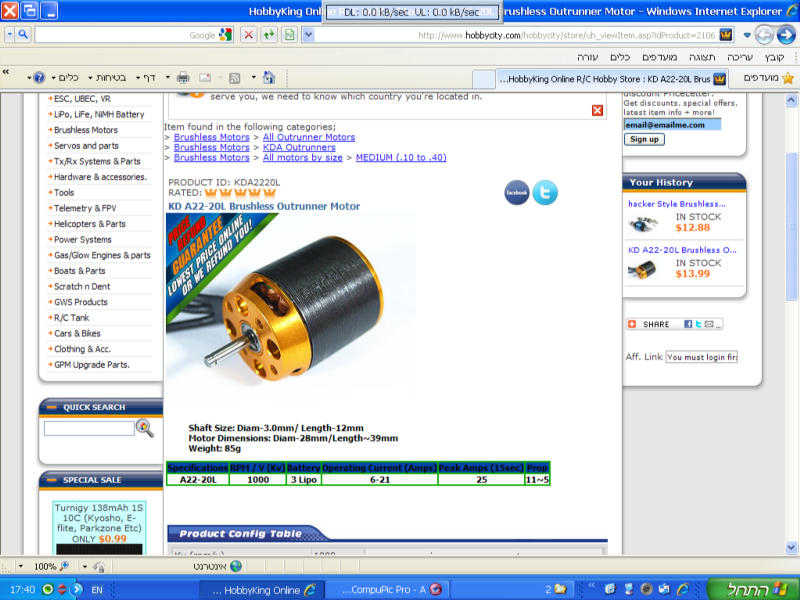Print the page using the printer icon
Viewport: 800px width, 600px height.
[183, 78]
